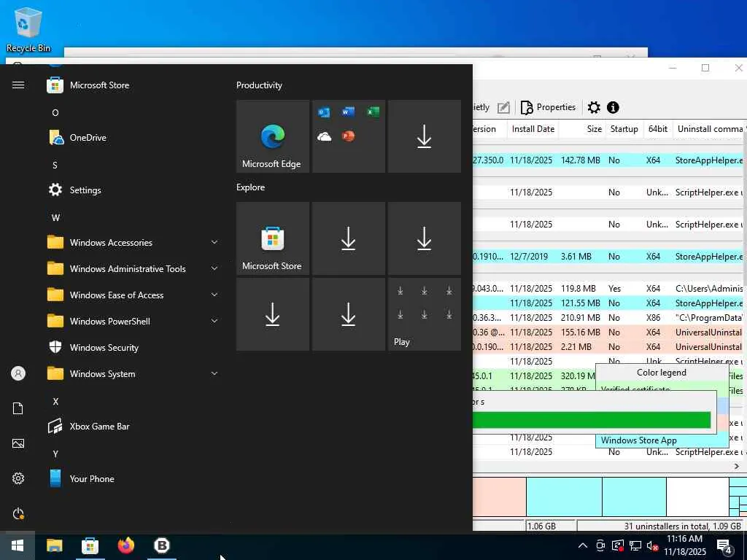747x560 pixels.
Task: Open Firefox from the taskbar
Action: click(x=126, y=545)
